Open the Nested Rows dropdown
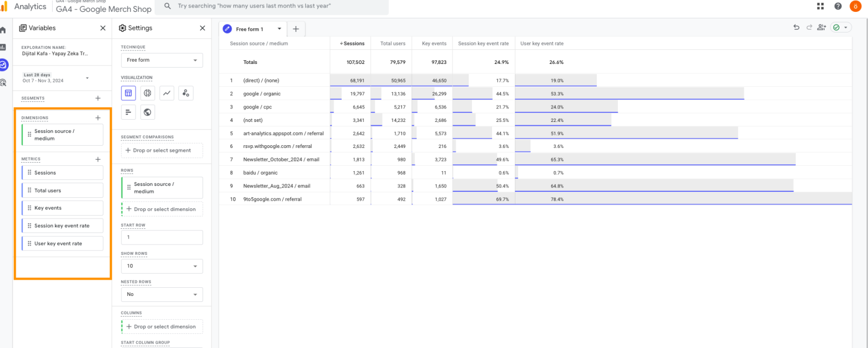This screenshot has height=348, width=868. coord(162,294)
